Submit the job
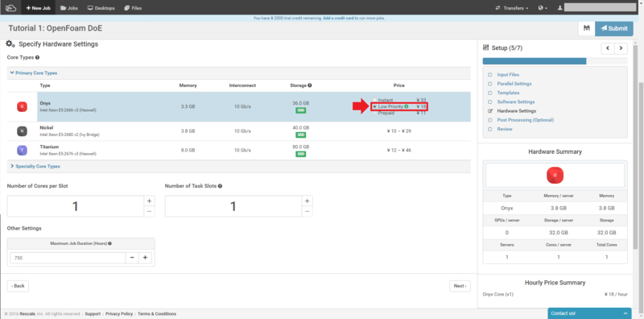Viewport: 644px width, 319px height. 614,28
